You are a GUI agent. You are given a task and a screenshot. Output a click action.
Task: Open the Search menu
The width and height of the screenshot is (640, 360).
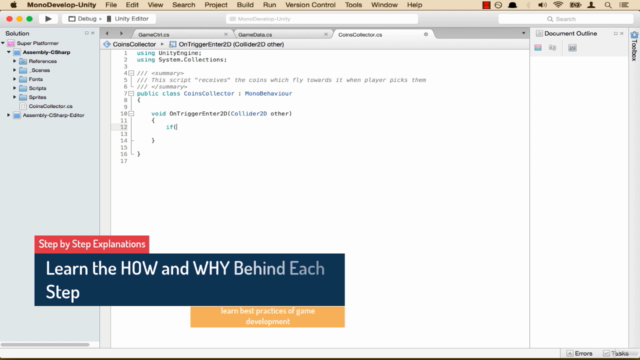tap(184, 5)
